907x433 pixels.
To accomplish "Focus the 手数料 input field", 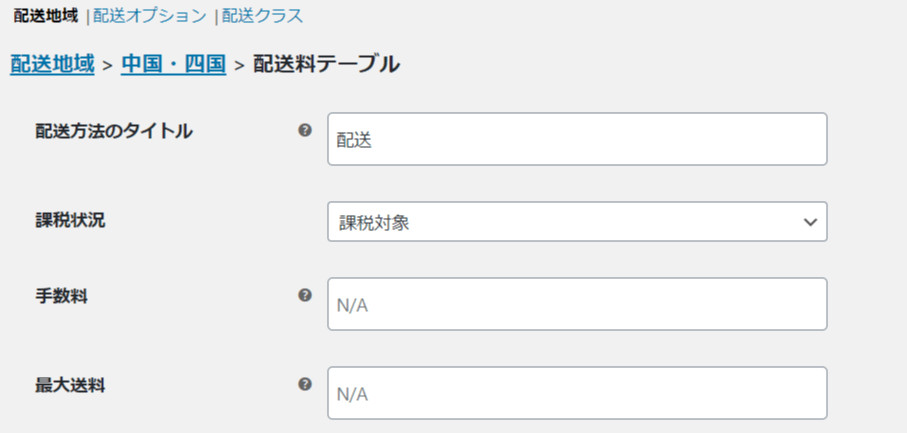I will pyautogui.click(x=577, y=304).
